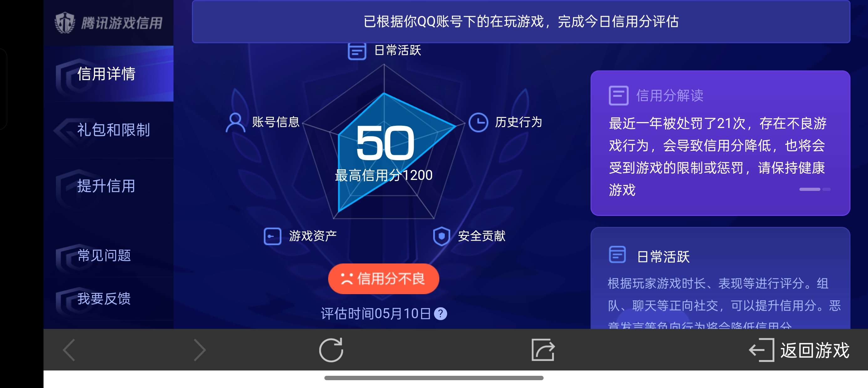
Task: Tap the back navigation arrow
Action: 69,350
